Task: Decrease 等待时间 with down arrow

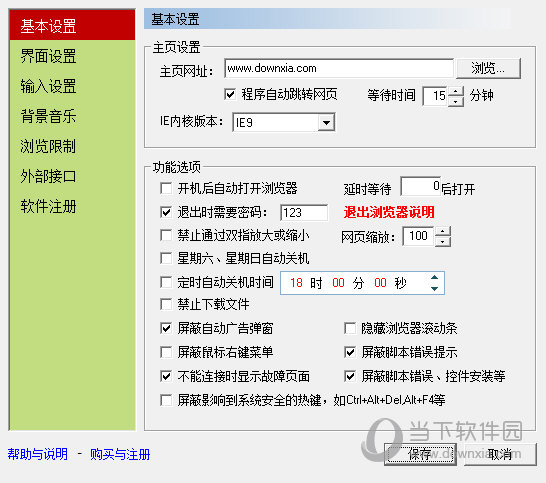Action: click(x=456, y=101)
